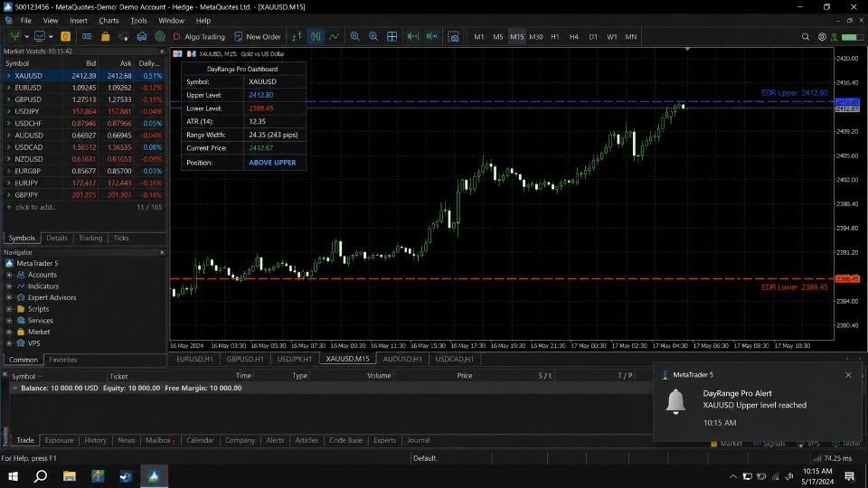Open Windows taskbar search

[x=41, y=476]
